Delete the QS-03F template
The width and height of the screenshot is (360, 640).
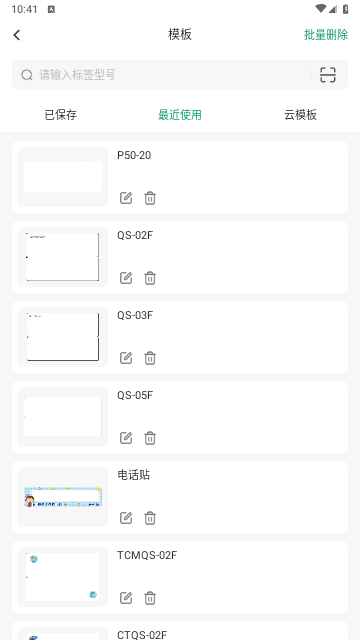point(150,358)
